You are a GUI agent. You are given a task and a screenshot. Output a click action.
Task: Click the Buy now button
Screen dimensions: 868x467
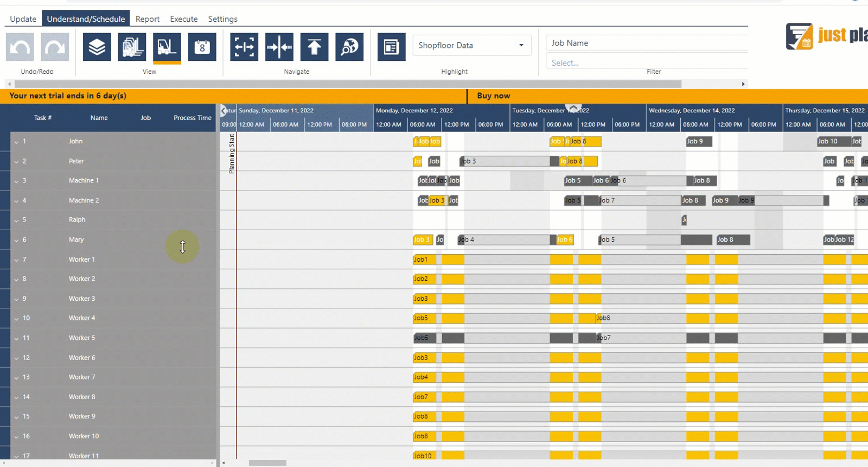click(x=494, y=96)
